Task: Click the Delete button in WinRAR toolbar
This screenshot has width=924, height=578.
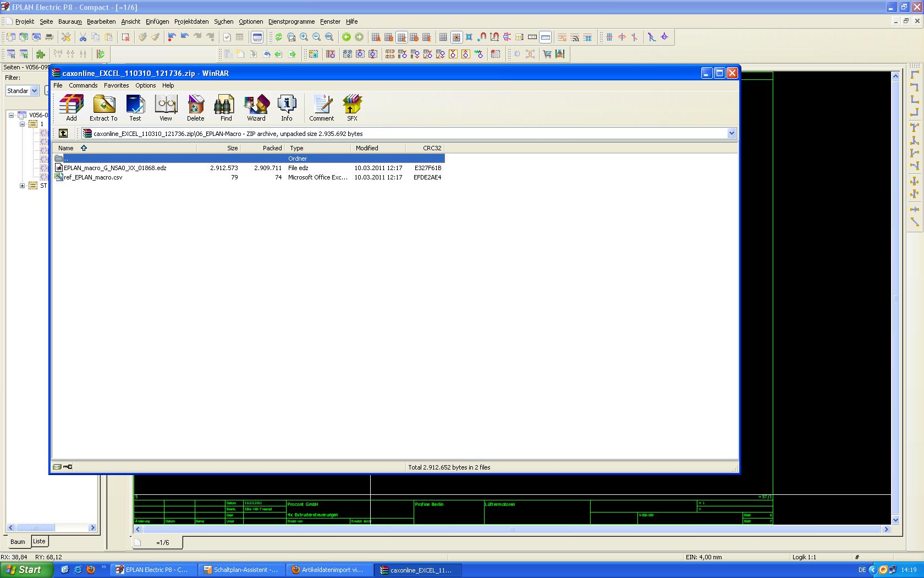Action: pos(195,108)
